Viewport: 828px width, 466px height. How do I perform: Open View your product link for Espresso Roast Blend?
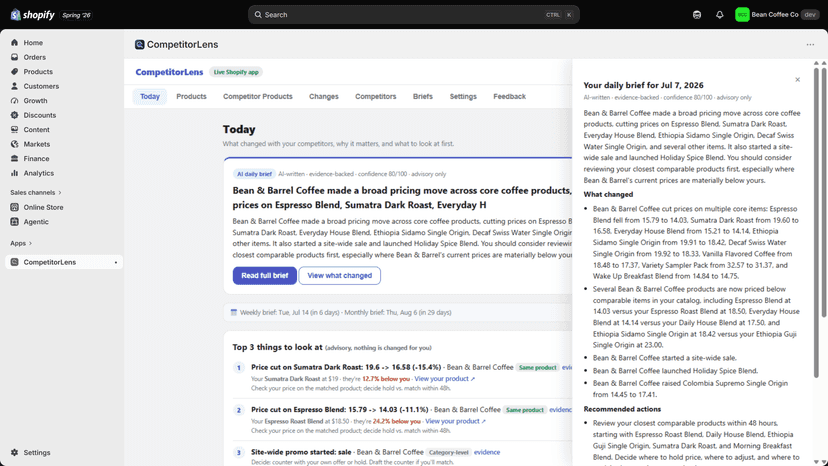pyautogui.click(x=455, y=421)
